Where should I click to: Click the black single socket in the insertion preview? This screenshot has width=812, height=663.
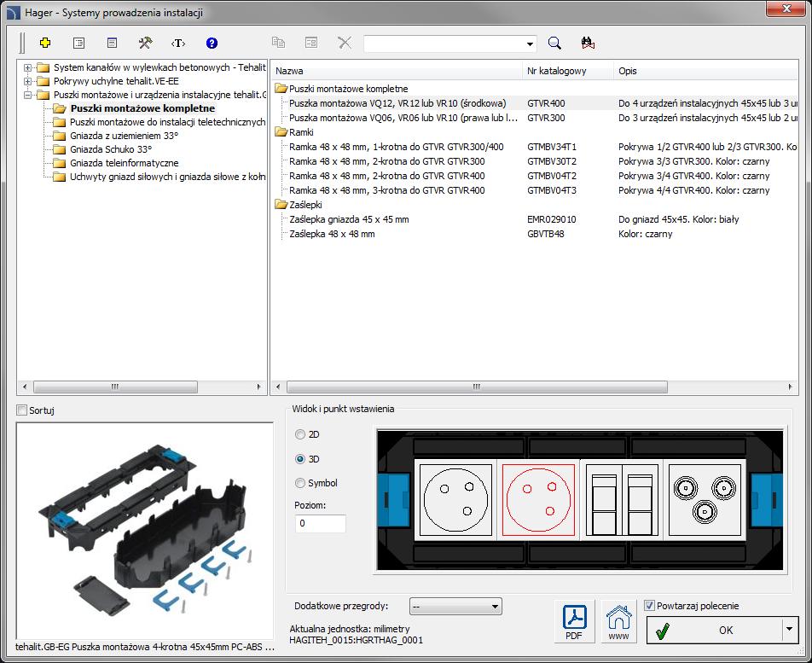pos(455,500)
